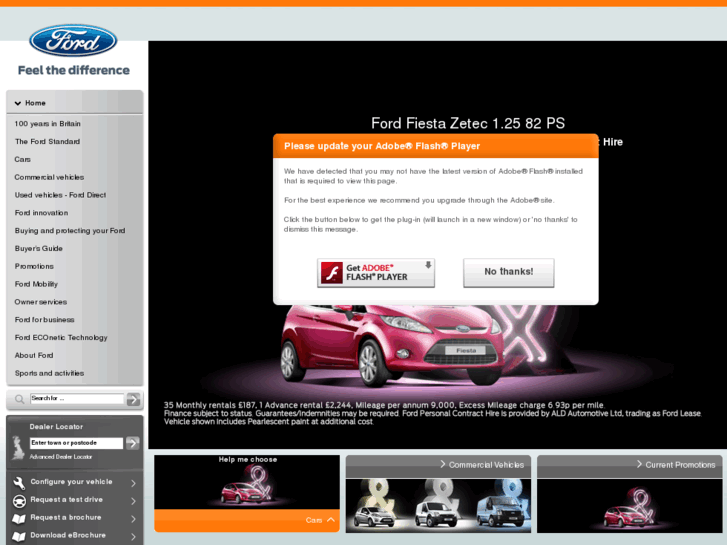The image size is (727, 545).
Task: Dismiss dialog with No thanks!
Action: pos(509,273)
